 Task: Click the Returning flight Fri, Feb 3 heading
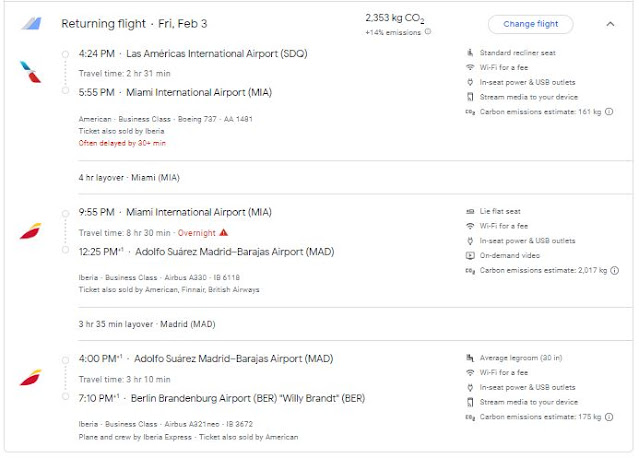(x=134, y=23)
